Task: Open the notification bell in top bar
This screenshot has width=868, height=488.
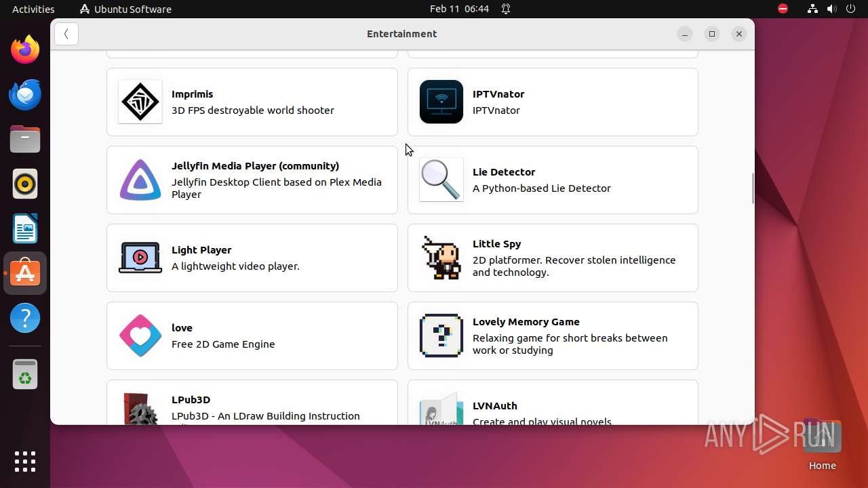Action: click(x=506, y=9)
